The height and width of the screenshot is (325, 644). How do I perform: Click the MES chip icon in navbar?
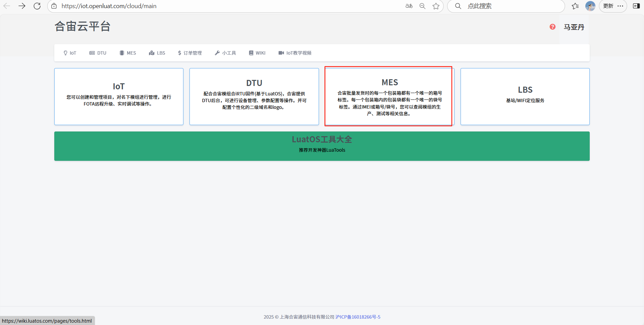click(x=122, y=53)
